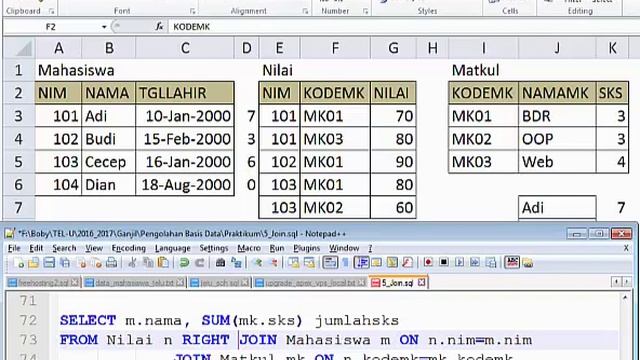Click New file icon in Notepad++ toolbar
Image resolution: width=640 pixels, height=360 pixels.
(19, 262)
